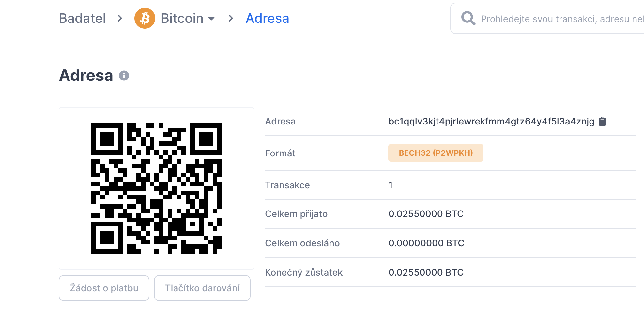Click the Transakce count value 1
This screenshot has height=335, width=644.
391,185
